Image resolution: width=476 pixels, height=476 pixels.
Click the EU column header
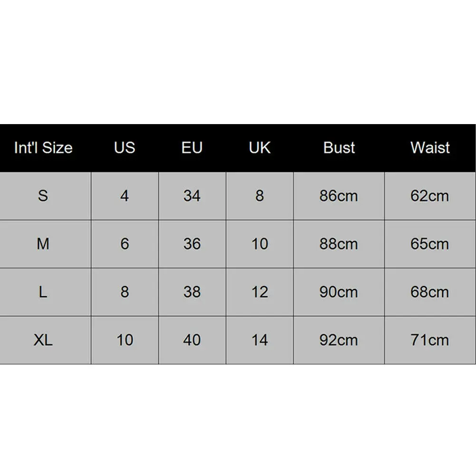coord(192,148)
